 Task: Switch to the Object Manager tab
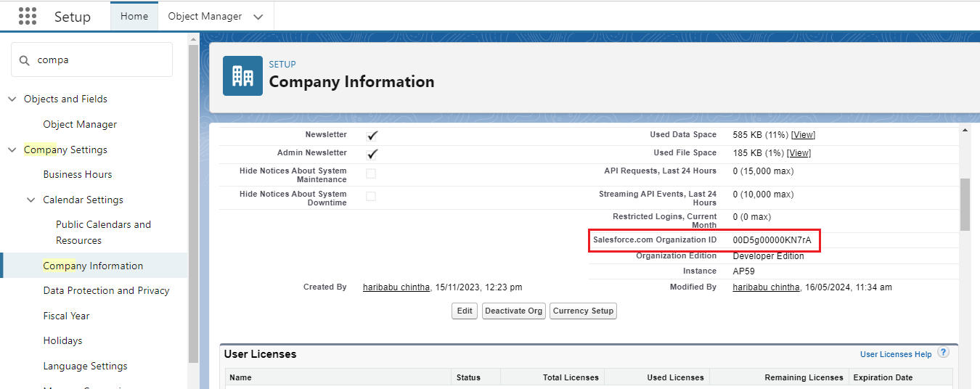[205, 16]
